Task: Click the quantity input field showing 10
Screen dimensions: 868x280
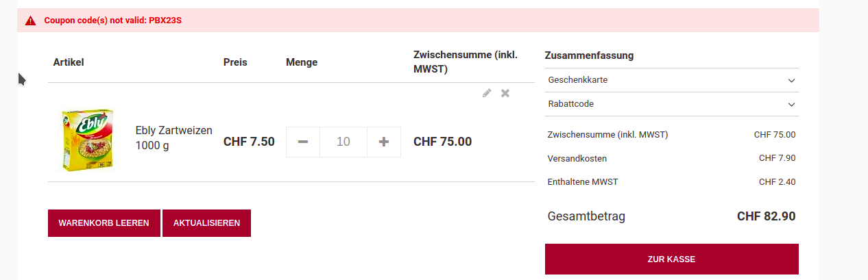Action: 343,142
